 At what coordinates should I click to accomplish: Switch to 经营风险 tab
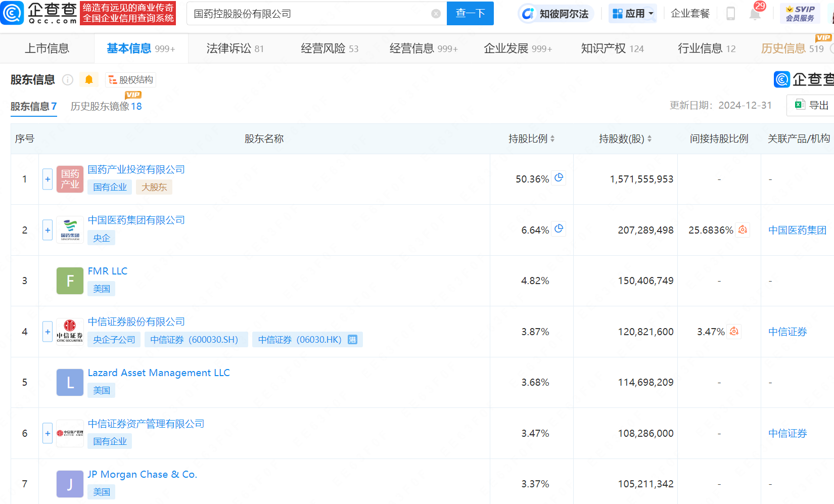[x=330, y=49]
